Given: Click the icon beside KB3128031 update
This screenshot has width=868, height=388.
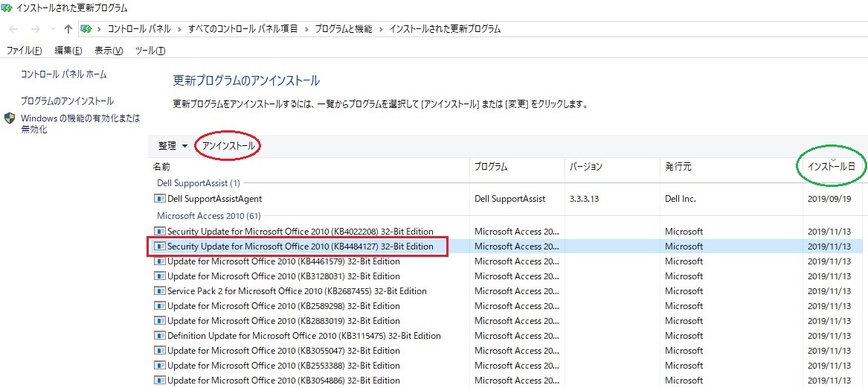Looking at the screenshot, I should [x=159, y=276].
